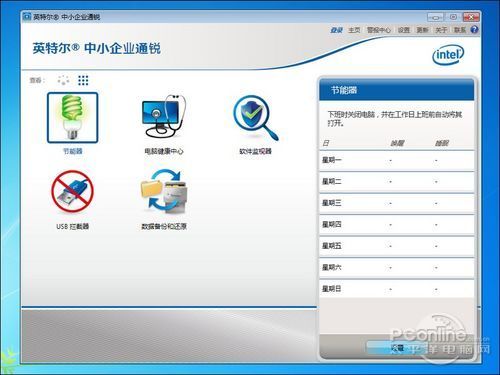Image resolution: width=500 pixels, height=375 pixels.
Task: Select the 星期四 row
Action: coord(397,224)
